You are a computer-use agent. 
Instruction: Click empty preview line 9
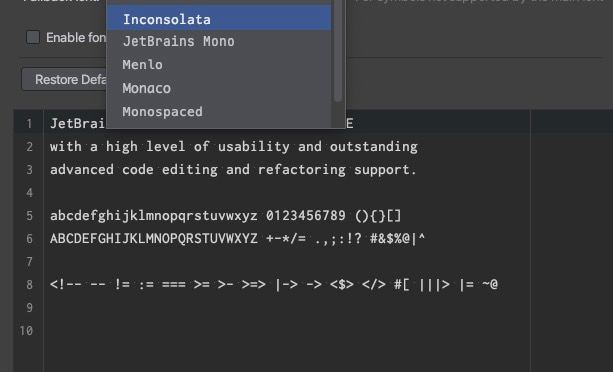(x=287, y=308)
